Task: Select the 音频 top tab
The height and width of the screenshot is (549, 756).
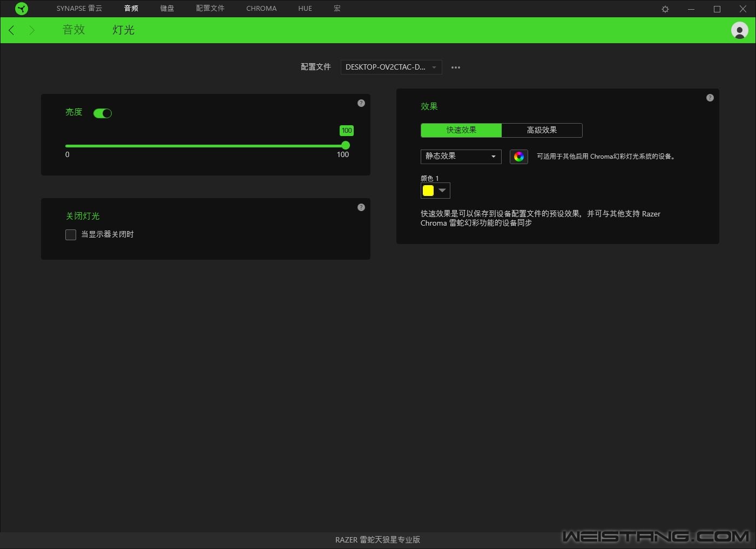Action: 131,9
